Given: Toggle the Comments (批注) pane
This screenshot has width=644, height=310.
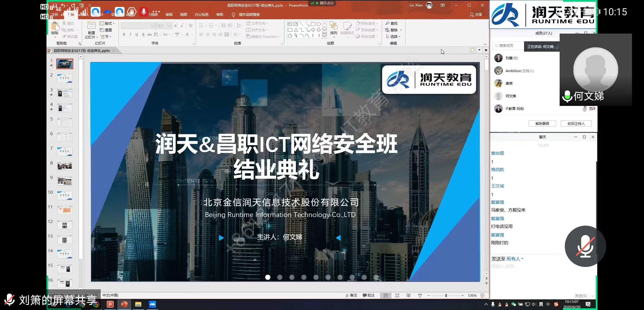Looking at the screenshot, I should [x=368, y=295].
